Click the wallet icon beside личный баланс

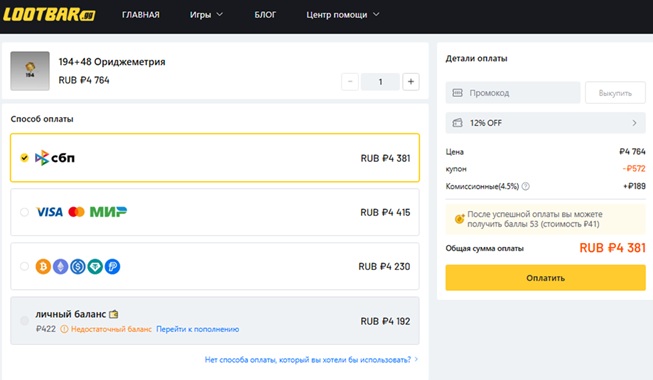(113, 314)
